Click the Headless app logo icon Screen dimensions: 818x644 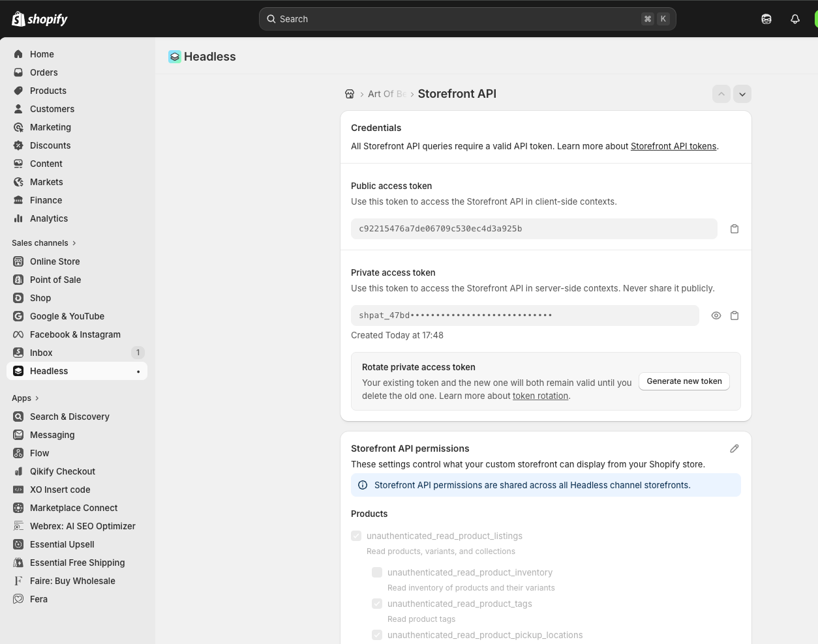point(174,57)
